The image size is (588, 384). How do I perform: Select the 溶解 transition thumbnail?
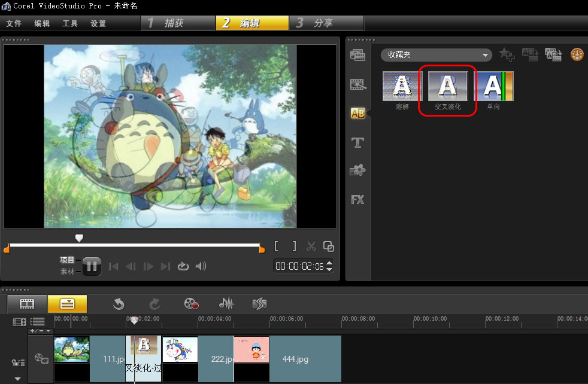click(x=401, y=87)
